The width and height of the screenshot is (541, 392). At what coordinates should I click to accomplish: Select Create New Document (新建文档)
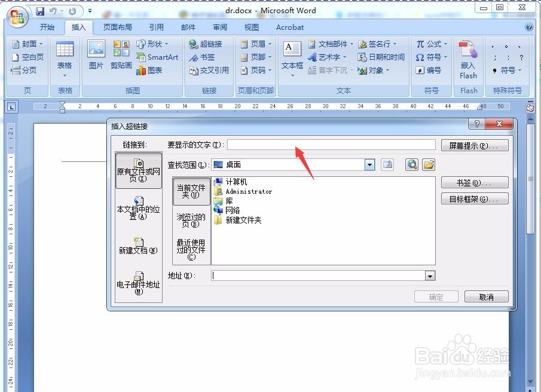(138, 246)
